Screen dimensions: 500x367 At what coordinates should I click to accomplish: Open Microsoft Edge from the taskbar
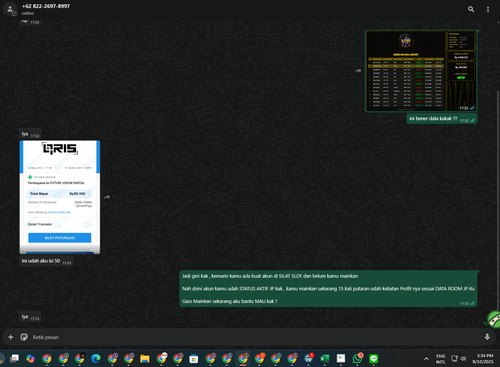click(x=96, y=358)
